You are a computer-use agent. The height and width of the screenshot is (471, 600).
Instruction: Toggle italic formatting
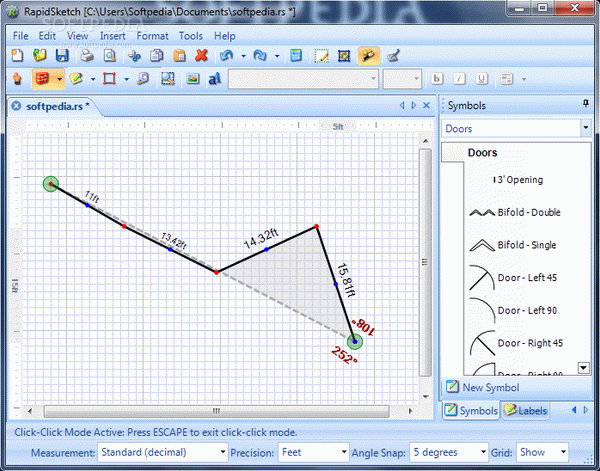point(459,79)
